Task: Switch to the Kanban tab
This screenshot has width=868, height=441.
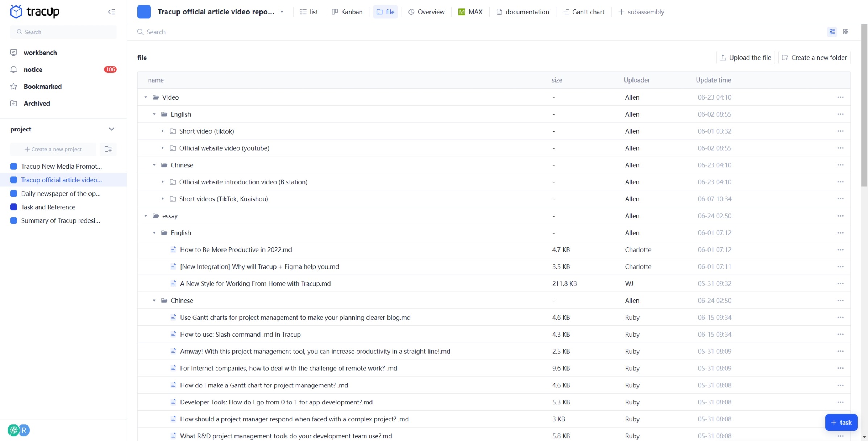Action: (347, 12)
